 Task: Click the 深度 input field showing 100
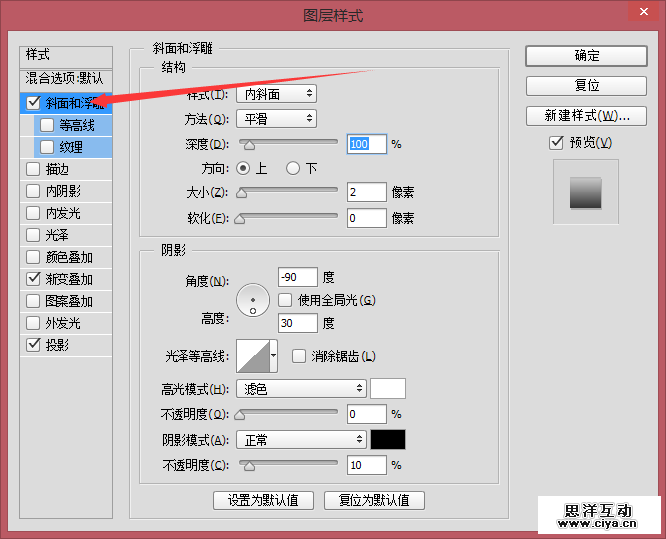pyautogui.click(x=367, y=144)
